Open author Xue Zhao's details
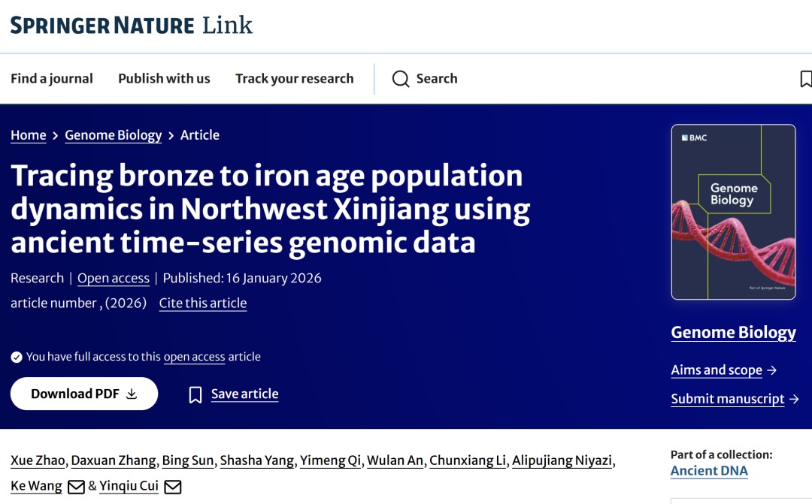The height and width of the screenshot is (504, 812). 38,460
